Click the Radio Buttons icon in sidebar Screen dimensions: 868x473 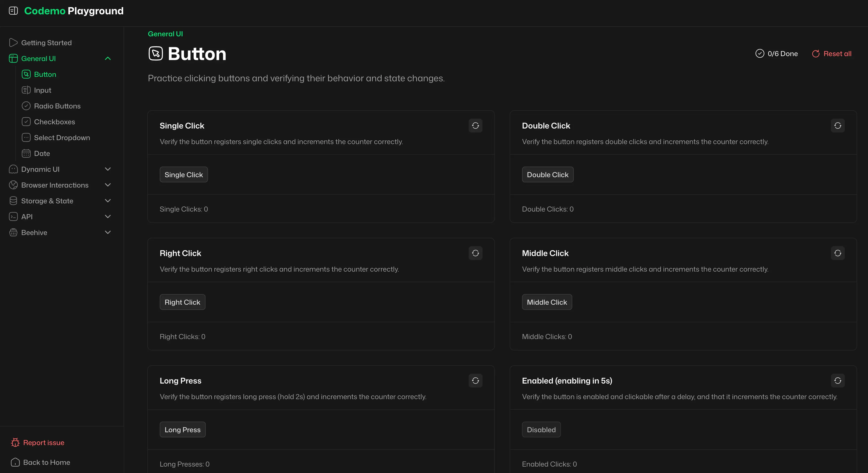point(26,106)
